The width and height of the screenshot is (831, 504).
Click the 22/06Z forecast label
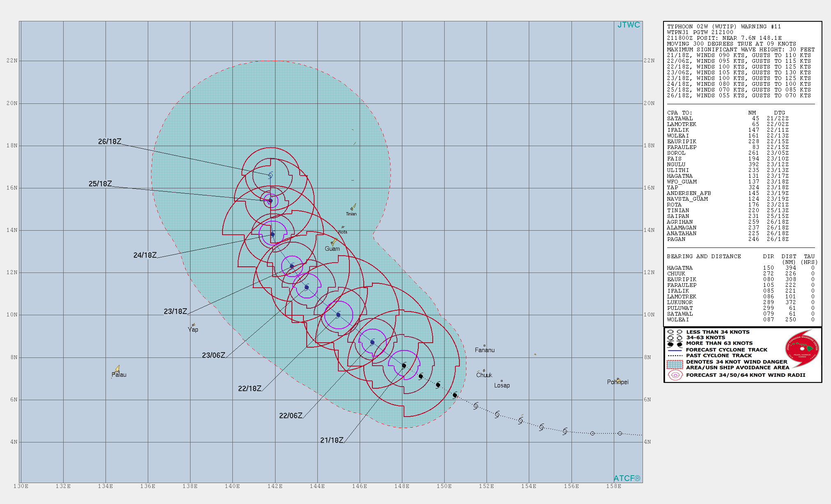(x=291, y=416)
